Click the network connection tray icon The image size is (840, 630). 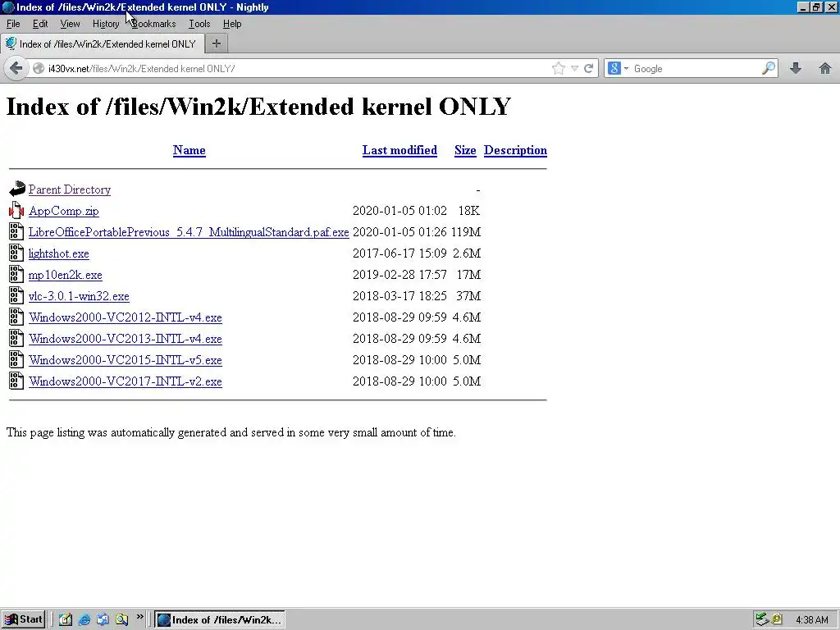pyautogui.click(x=762, y=620)
